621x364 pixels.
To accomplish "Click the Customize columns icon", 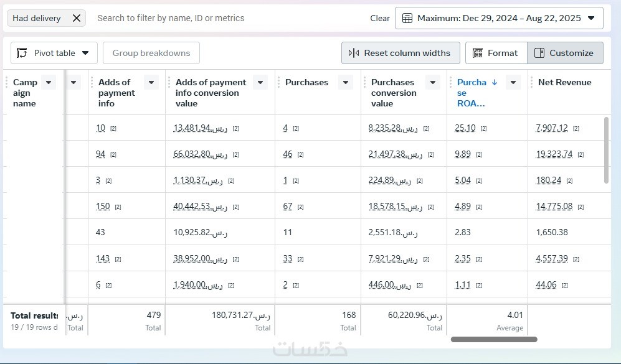I will 539,53.
